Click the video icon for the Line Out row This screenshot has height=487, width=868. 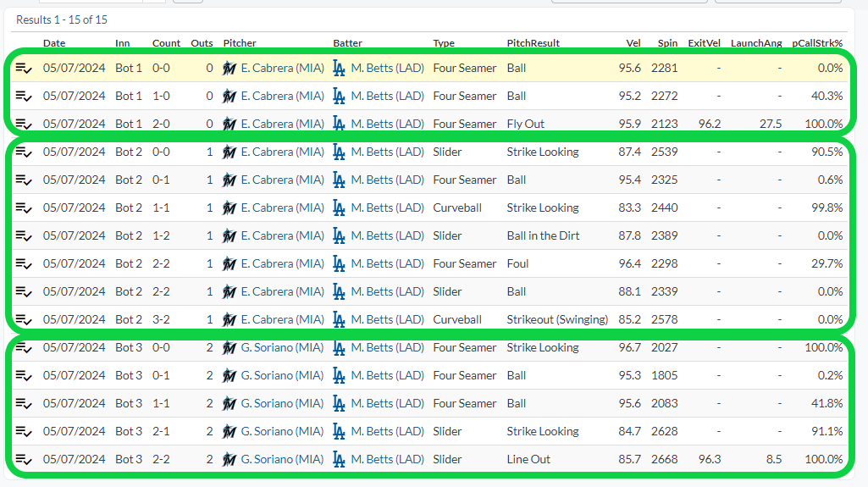(x=23, y=460)
